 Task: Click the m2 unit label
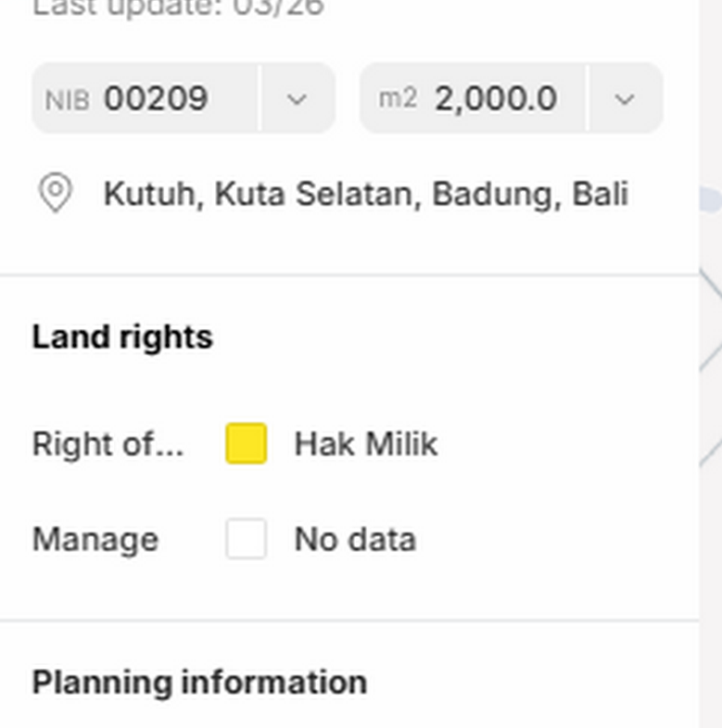coord(398,98)
